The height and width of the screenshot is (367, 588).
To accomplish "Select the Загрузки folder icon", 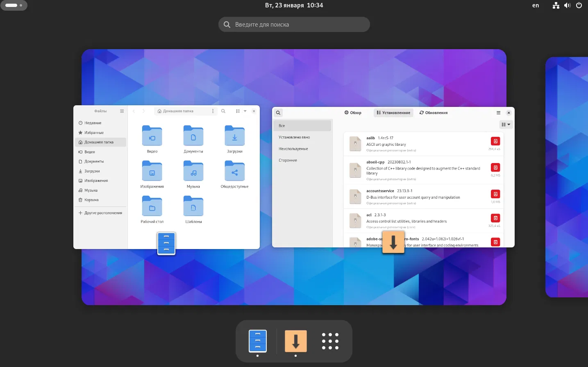I will click(x=235, y=136).
